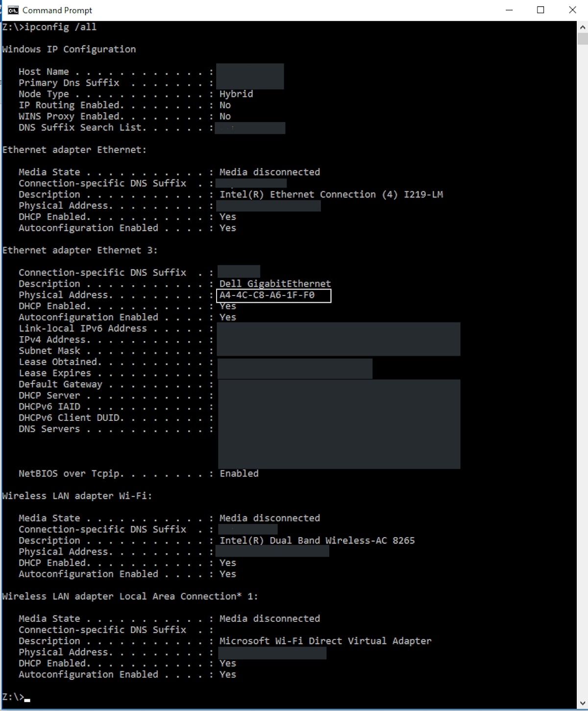588x711 pixels.
Task: Click the scrollbar up arrow
Action: pos(582,27)
